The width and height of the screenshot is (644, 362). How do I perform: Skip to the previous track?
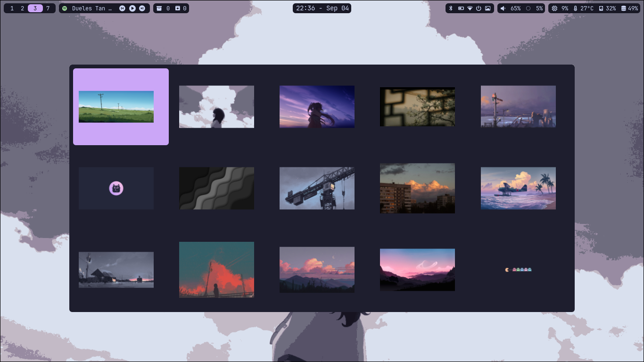click(x=123, y=8)
